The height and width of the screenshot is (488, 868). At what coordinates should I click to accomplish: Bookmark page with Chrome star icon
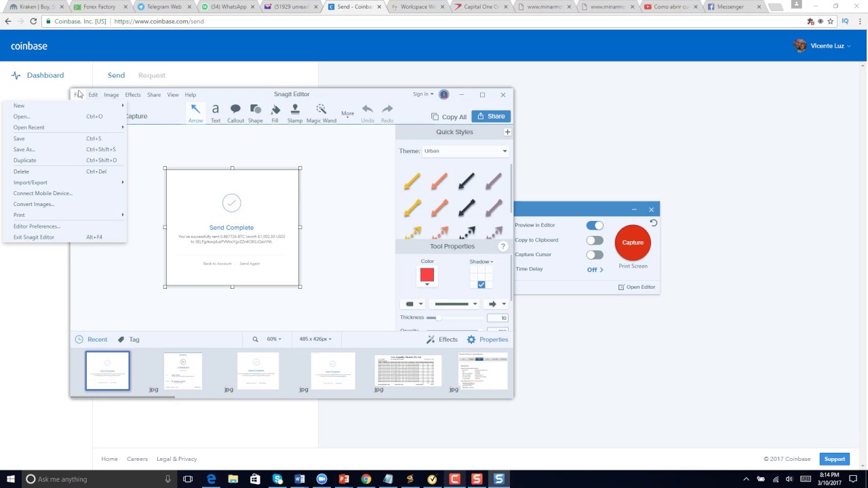[x=830, y=21]
